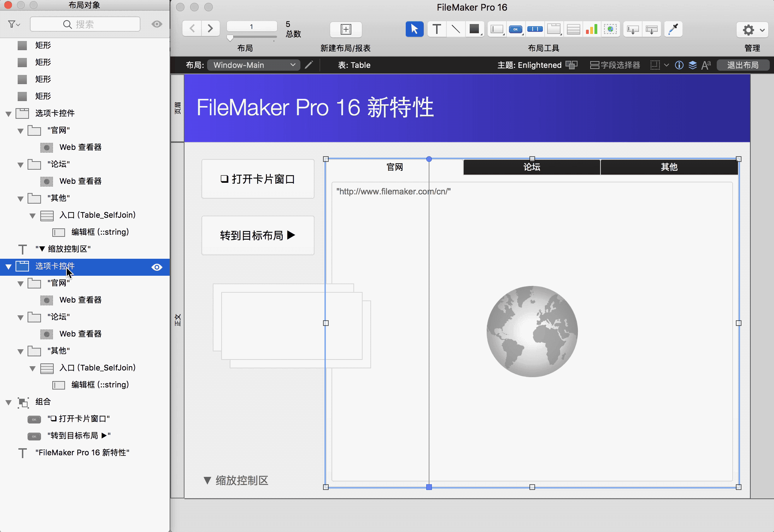
Task: Click the layout number slider
Action: click(x=230, y=37)
